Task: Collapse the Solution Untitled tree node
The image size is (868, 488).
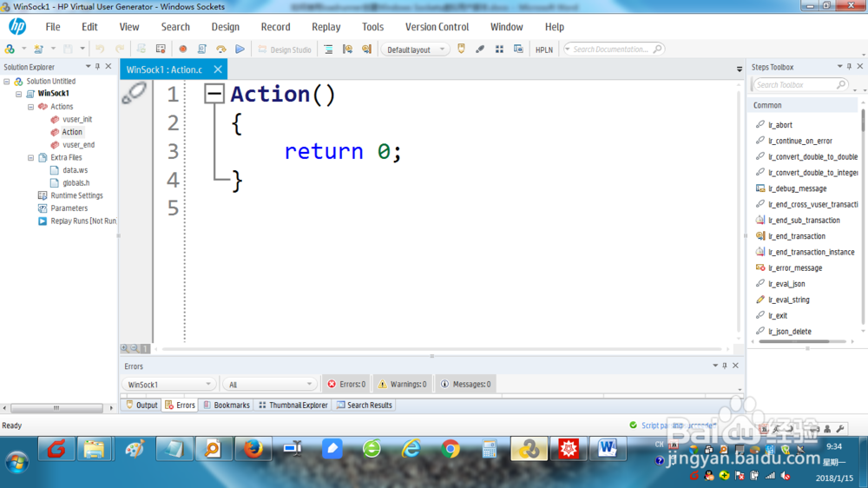Action: 7,82
